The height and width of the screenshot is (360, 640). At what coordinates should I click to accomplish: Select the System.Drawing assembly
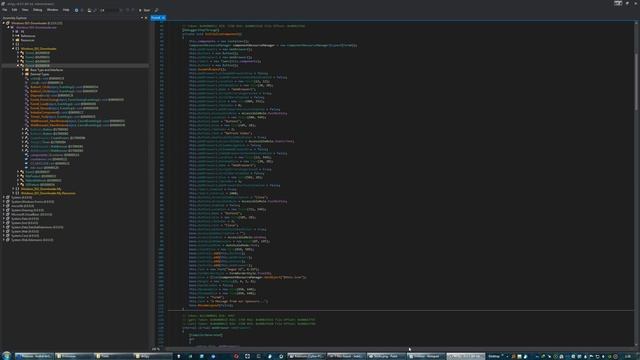pyautogui.click(x=27, y=210)
